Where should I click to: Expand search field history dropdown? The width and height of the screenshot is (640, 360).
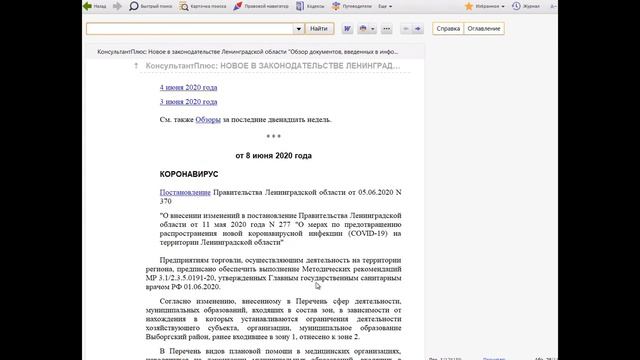(x=299, y=29)
